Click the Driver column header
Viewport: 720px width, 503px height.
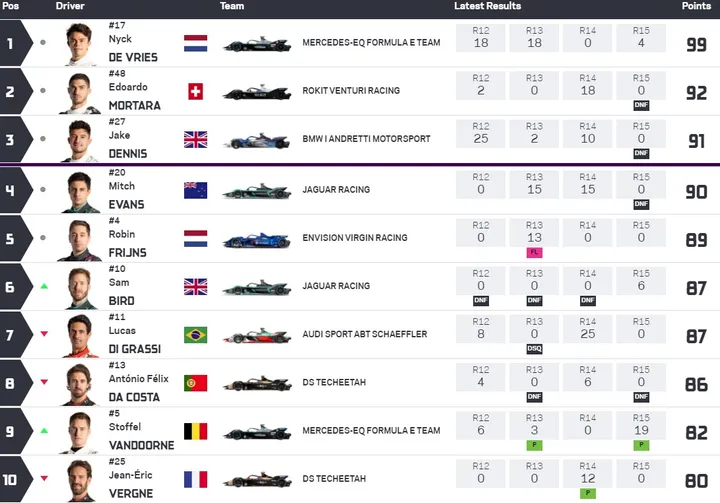click(70, 6)
